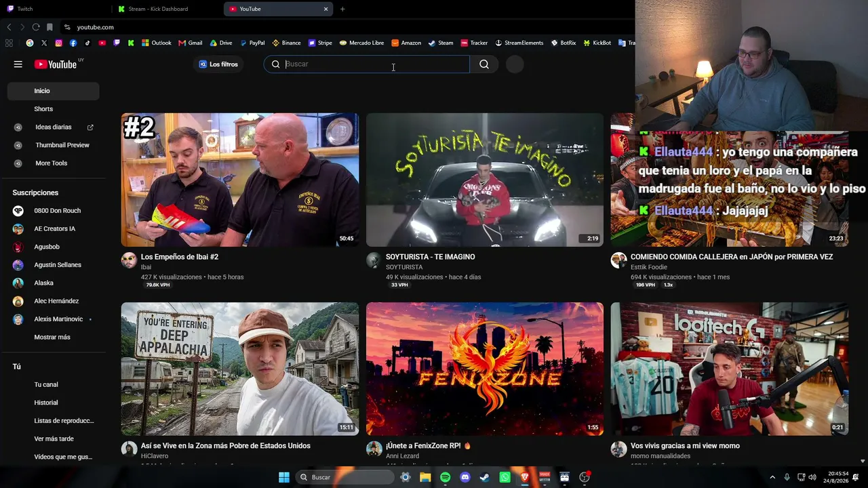Open the Twitch bookmark icon in bookmarks bar

(117, 43)
